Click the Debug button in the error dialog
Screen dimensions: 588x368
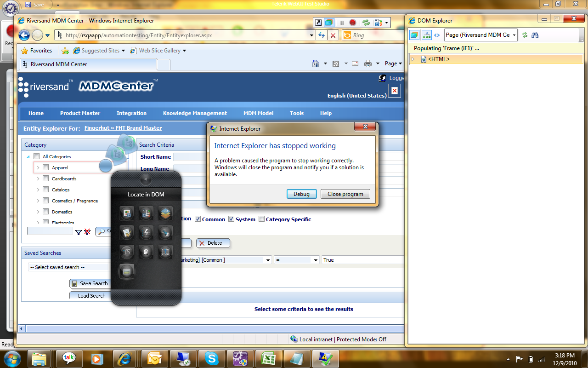tap(301, 194)
